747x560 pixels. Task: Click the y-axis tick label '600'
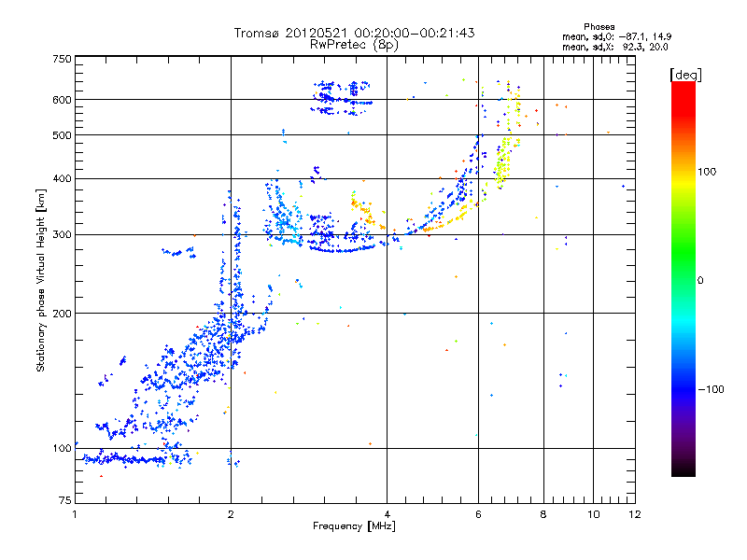pos(62,100)
